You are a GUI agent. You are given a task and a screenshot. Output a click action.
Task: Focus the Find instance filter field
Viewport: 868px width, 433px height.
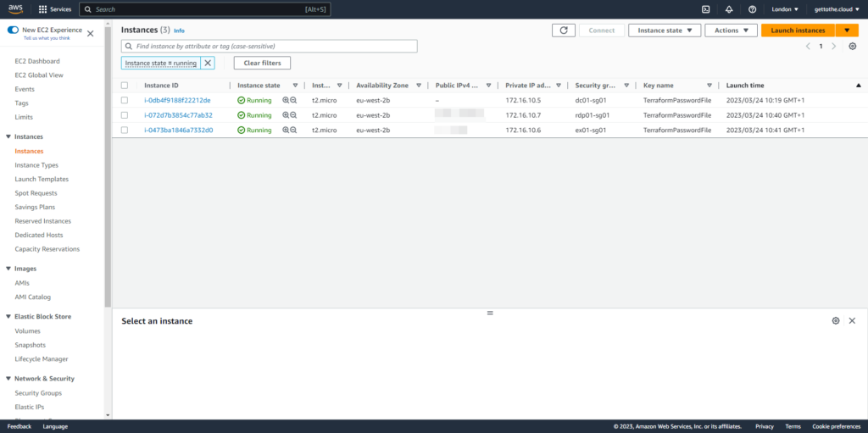click(269, 47)
